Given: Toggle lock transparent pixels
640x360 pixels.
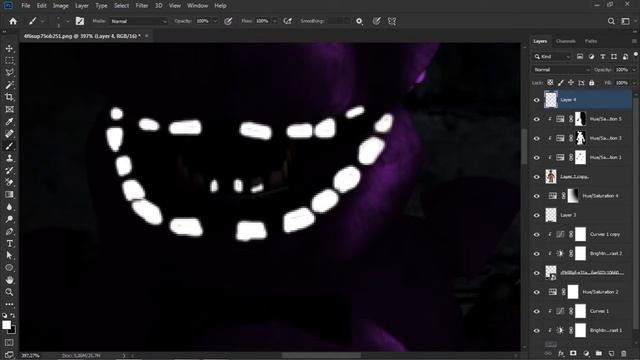Looking at the screenshot, I should (x=550, y=83).
